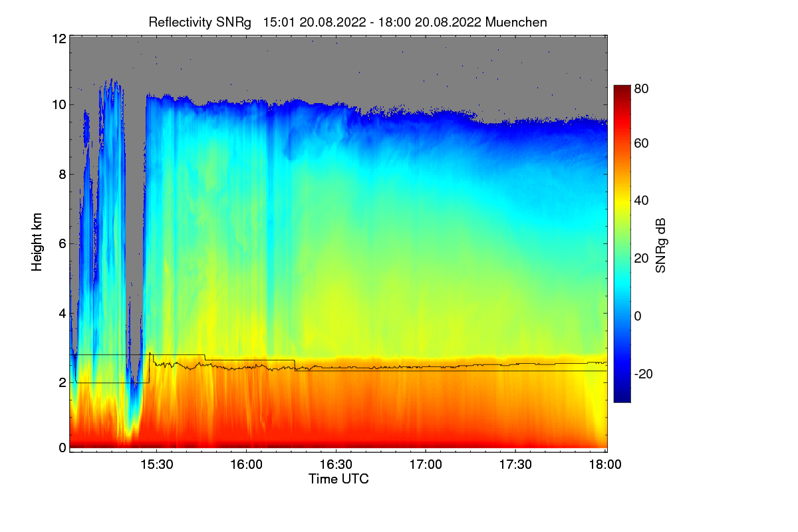
Task: Click the height tick label 0
Action: (x=62, y=448)
